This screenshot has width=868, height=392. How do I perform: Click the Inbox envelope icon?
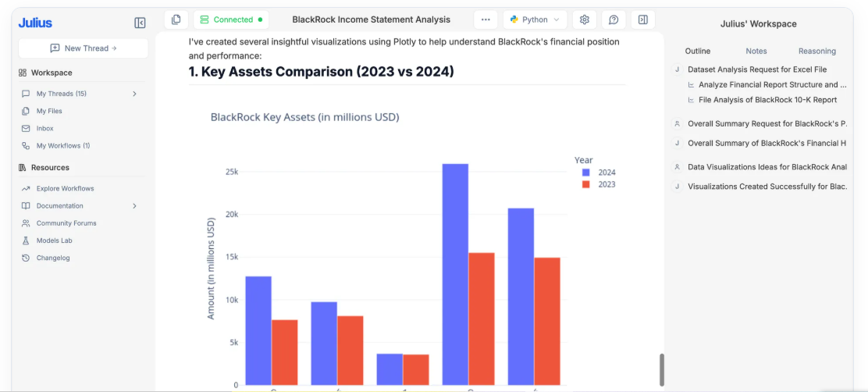tap(26, 128)
